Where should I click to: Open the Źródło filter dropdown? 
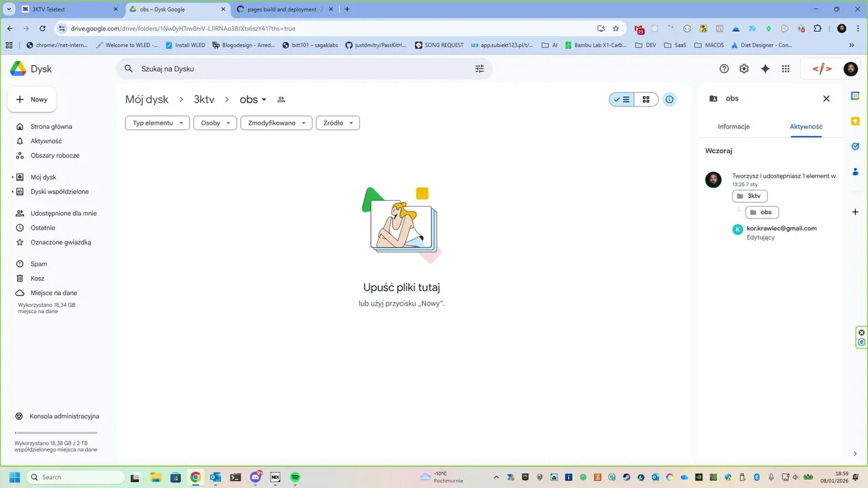[x=338, y=123]
